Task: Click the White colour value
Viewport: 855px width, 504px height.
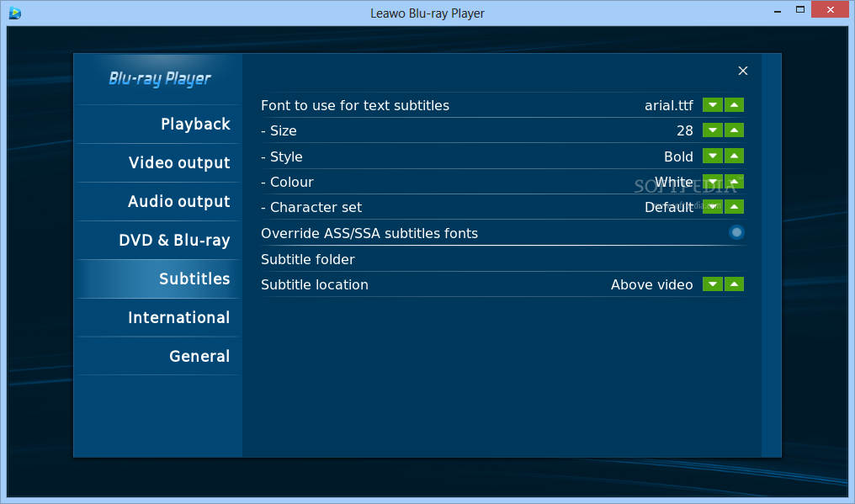Action: pos(674,182)
